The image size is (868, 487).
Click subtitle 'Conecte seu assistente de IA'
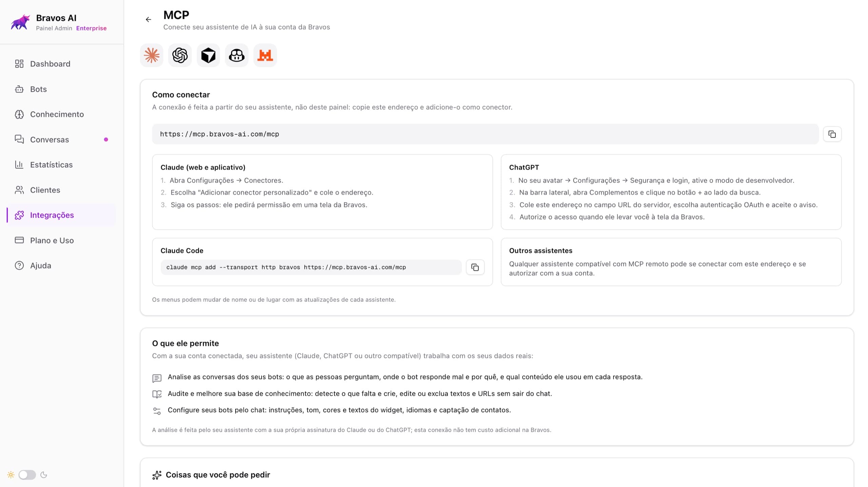click(x=246, y=27)
